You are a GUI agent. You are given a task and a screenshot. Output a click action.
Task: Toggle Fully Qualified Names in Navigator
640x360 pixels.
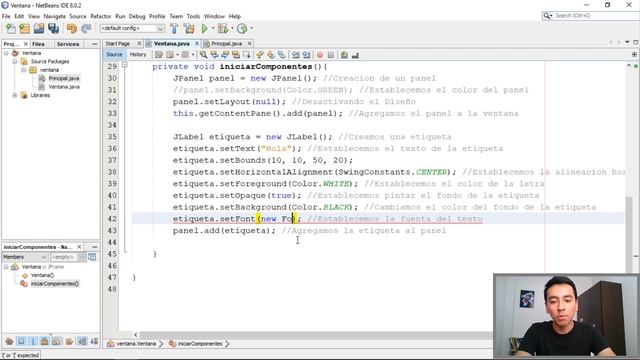pos(69,341)
